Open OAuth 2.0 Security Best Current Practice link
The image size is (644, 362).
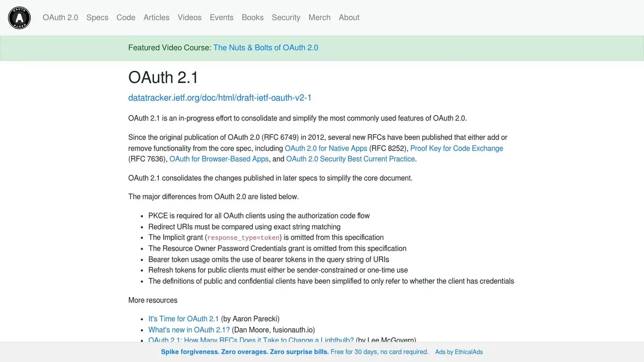(350, 159)
